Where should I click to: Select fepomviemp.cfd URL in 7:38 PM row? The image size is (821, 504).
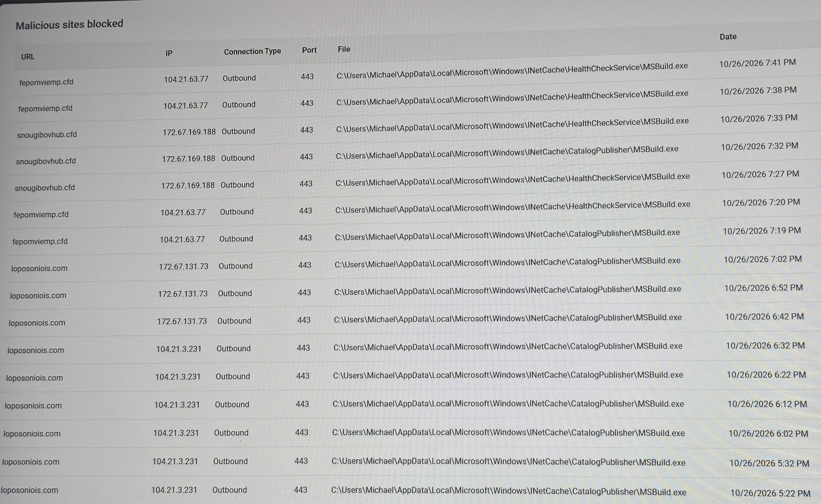pos(45,109)
